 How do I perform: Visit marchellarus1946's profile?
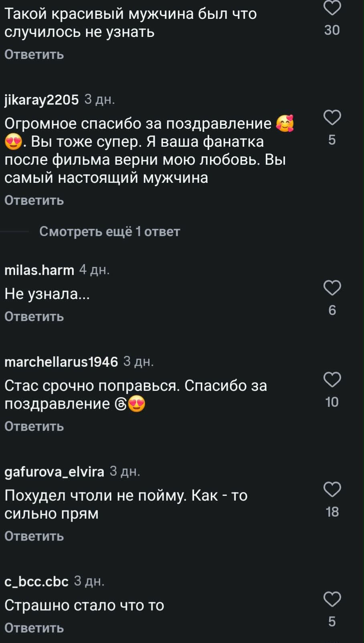pos(61,362)
